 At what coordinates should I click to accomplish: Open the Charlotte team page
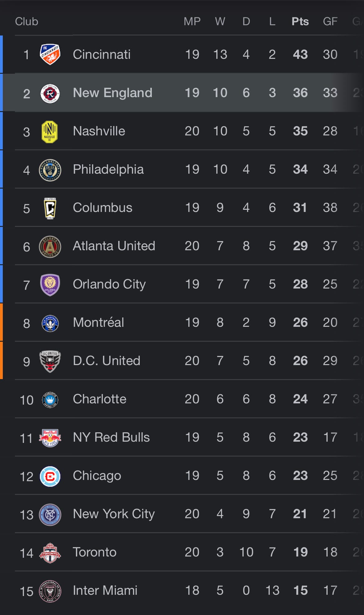pyautogui.click(x=100, y=399)
